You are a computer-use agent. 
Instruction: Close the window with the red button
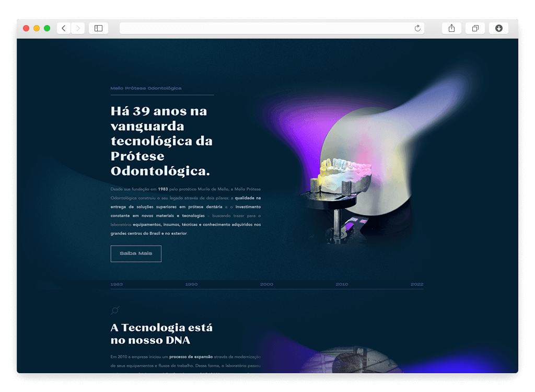26,28
